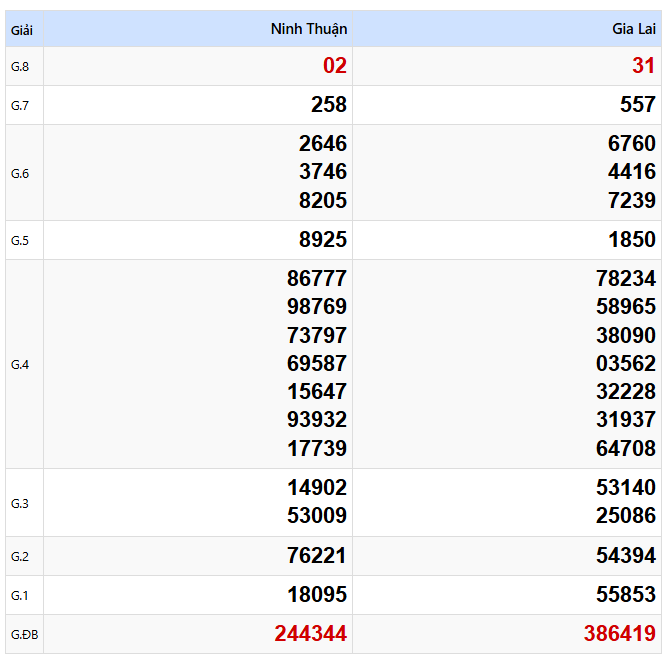The image size is (667, 663).
Task: Select Ninh Thuận G.5 number 8925
Action: tap(323, 239)
